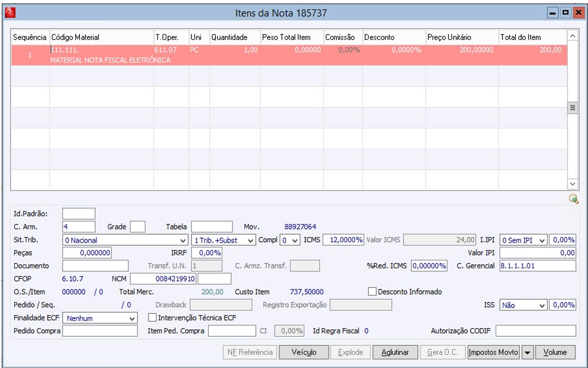Image resolution: width=588 pixels, height=368 pixels.
Task: Click the Impostos Movto button
Action: [x=493, y=353]
